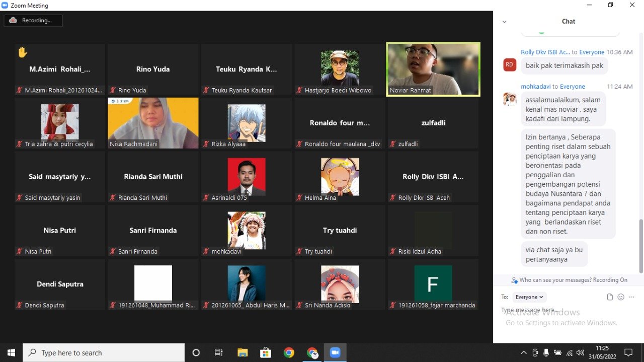Open Microsoft Store from the taskbar

coord(266,352)
